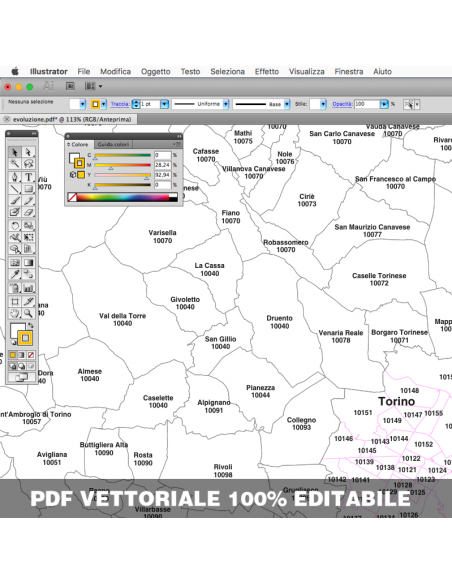The image size is (452, 584).
Task: Switch to the Guida colori tab
Action: pyautogui.click(x=113, y=144)
